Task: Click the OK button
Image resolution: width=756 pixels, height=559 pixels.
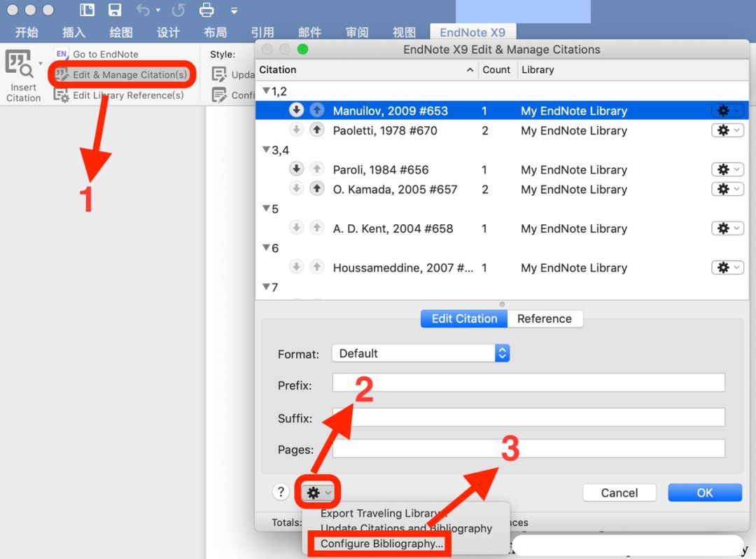Action: 705,492
